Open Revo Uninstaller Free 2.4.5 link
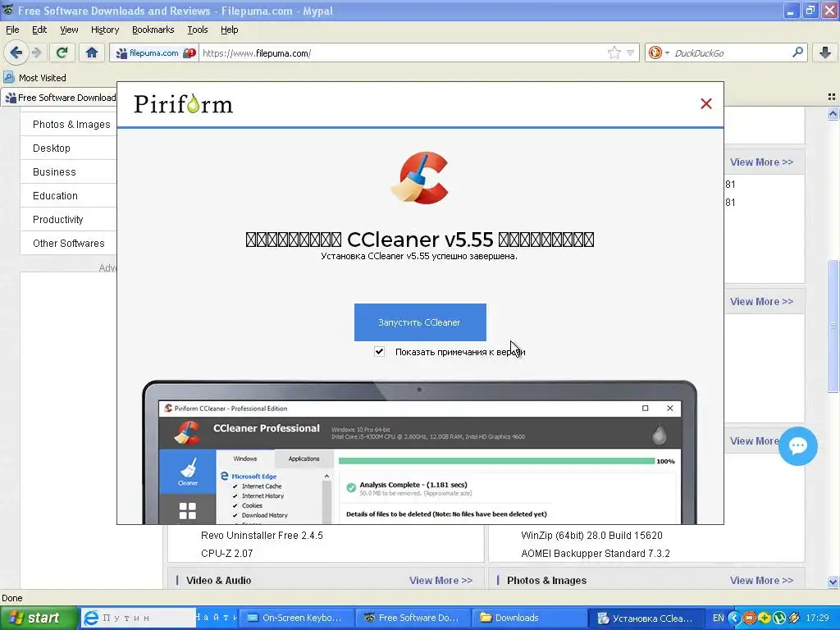 [262, 535]
